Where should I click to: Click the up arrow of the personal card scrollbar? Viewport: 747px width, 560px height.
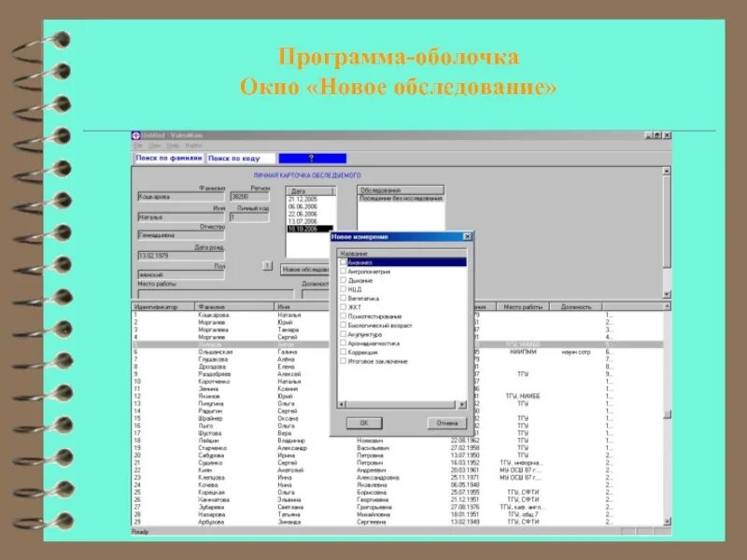[x=667, y=171]
